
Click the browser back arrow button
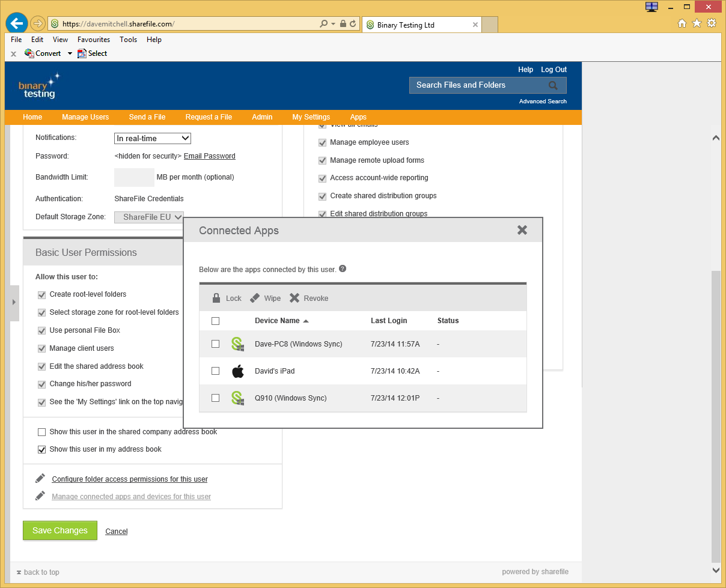(x=17, y=23)
